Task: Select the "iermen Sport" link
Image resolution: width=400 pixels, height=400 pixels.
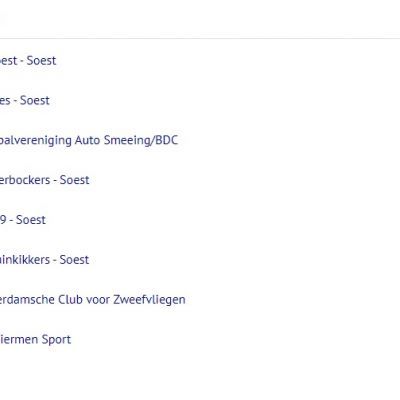Action: (35, 340)
